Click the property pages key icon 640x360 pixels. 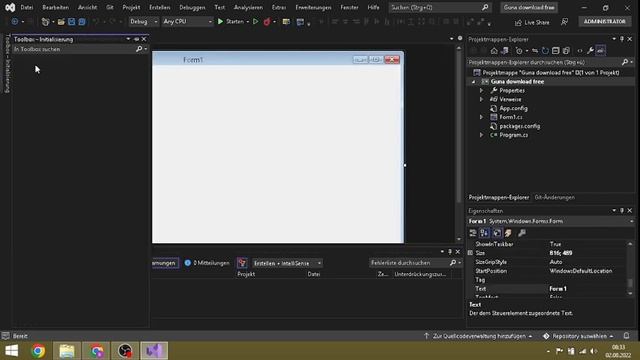pyautogui.click(x=522, y=233)
